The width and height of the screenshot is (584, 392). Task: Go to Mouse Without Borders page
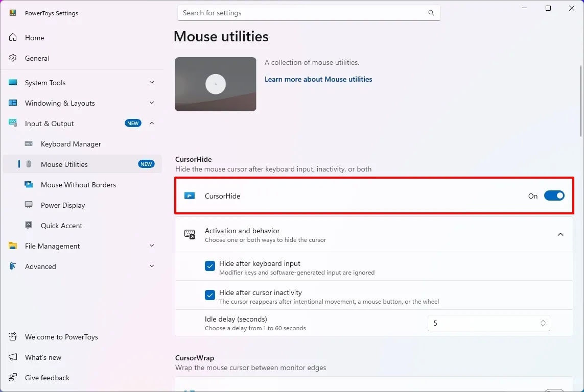coord(82,185)
